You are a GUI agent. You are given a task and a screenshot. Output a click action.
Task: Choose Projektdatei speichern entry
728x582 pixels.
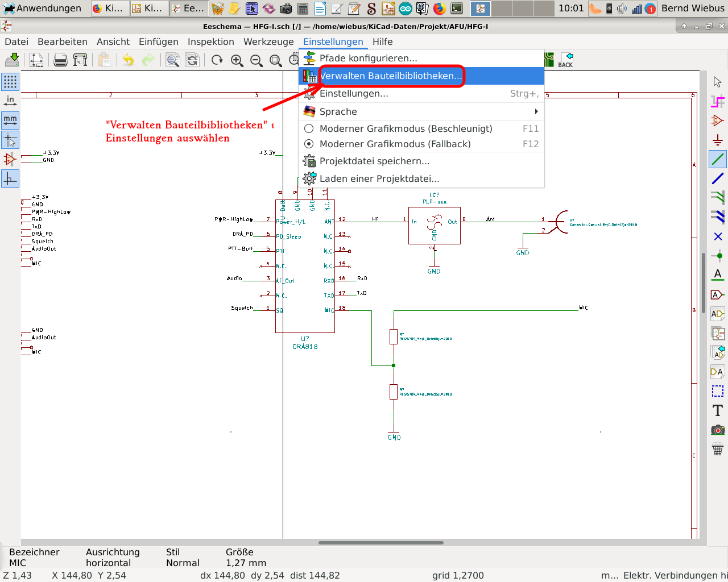(421, 161)
